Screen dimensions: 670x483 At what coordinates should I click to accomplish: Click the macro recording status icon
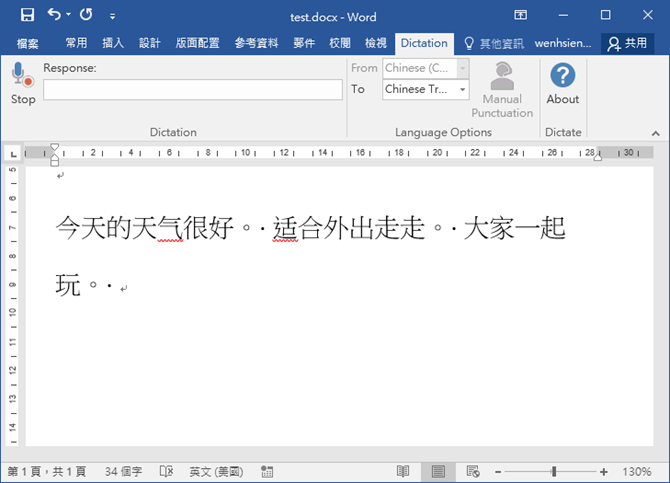pyautogui.click(x=267, y=472)
